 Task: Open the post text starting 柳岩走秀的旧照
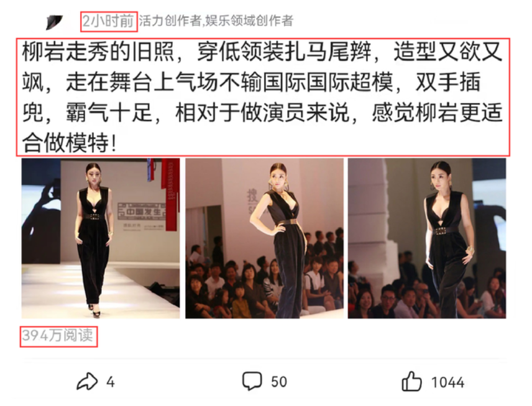tap(263, 97)
